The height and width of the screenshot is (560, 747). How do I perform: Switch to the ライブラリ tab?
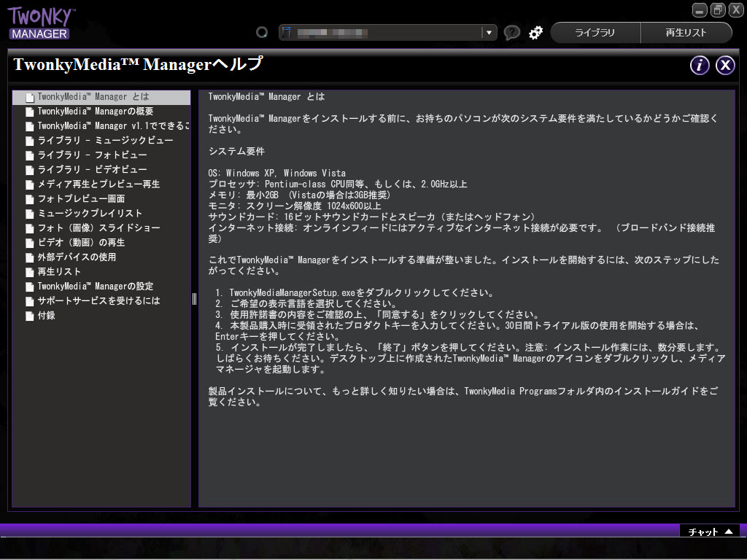coord(597,32)
